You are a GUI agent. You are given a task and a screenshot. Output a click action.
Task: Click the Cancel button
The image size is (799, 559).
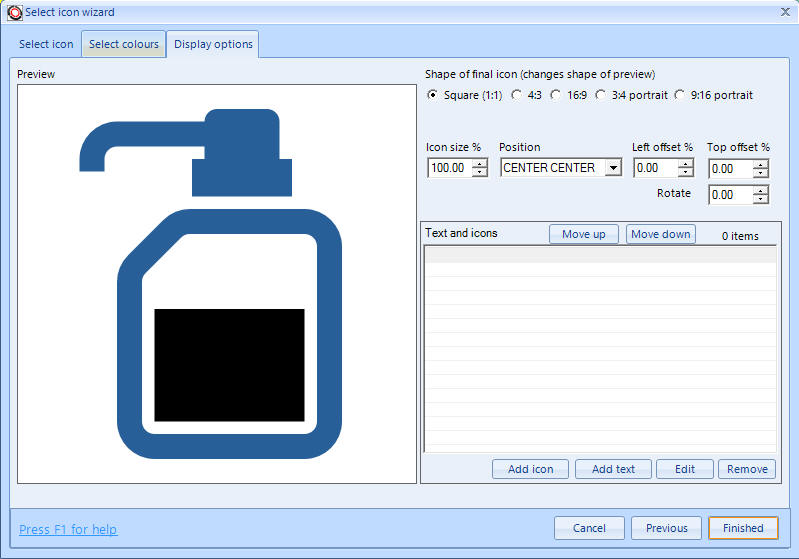point(589,528)
